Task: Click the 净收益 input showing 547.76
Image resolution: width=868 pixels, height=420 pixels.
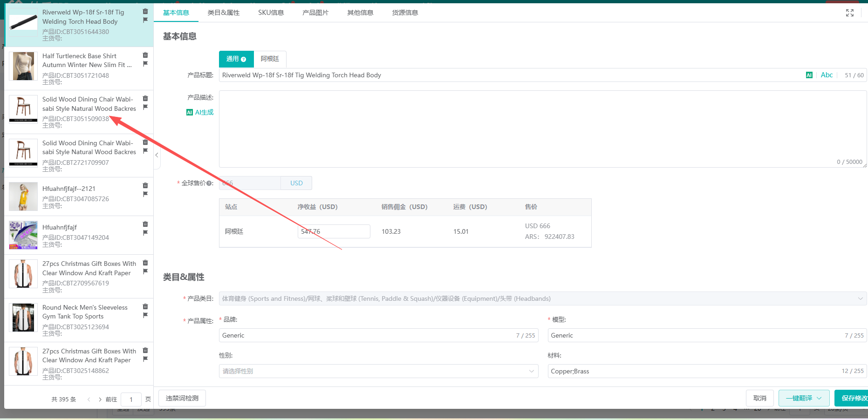Action: click(334, 231)
